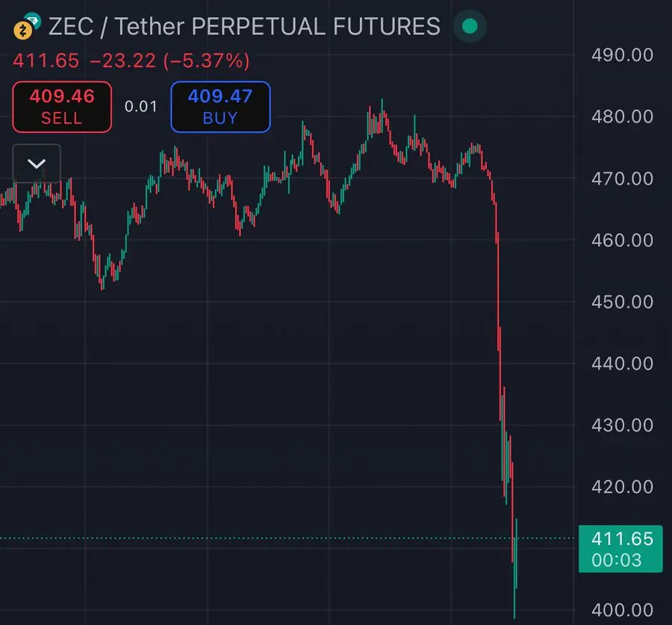This screenshot has width=672, height=625.
Task: Click the −23.22 (−5.37%) price change text
Action: pos(169,60)
